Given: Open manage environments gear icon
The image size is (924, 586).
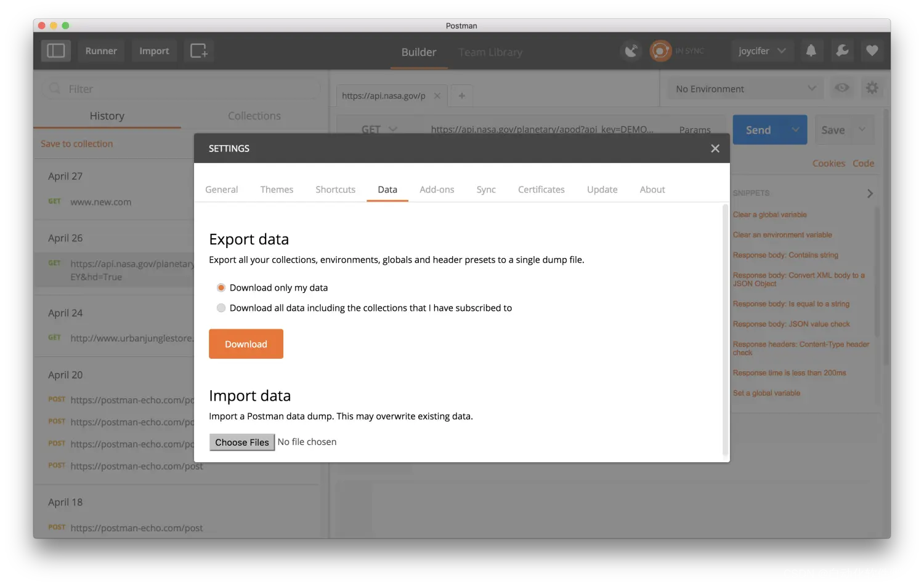Looking at the screenshot, I should tap(872, 88).
